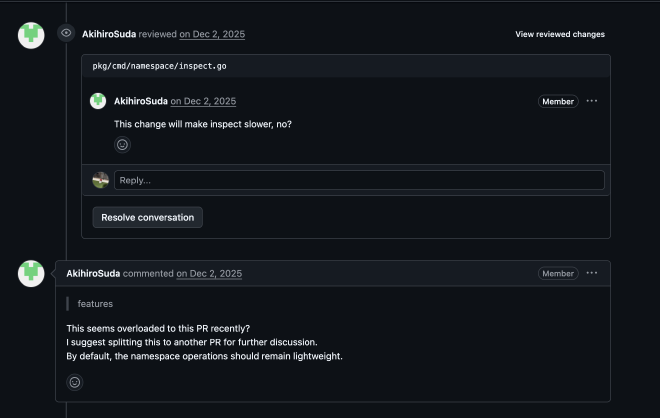Viewport: 660px width, 418px height.
Task: Open AkihiroSuda's large avatar beside the review
Action: click(x=32, y=34)
